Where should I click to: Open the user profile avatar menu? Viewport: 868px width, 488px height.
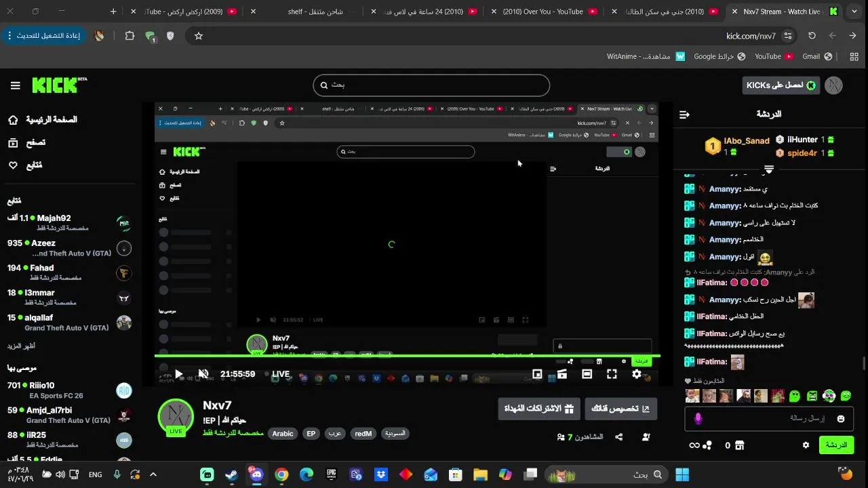click(833, 85)
